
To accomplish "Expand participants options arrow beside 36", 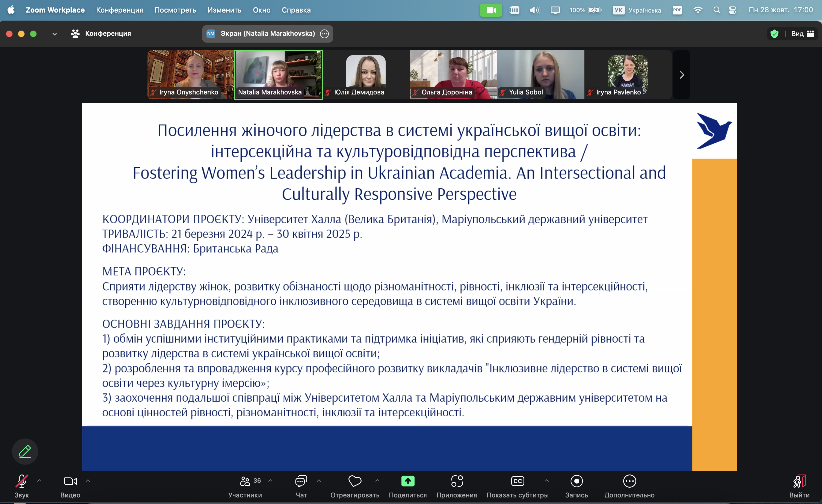I will pos(271,481).
